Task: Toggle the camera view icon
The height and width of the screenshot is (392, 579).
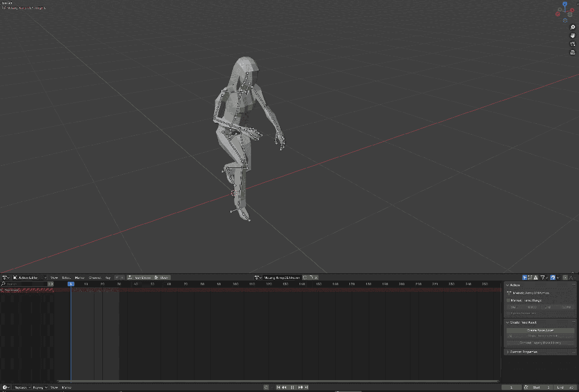Action: tap(573, 44)
